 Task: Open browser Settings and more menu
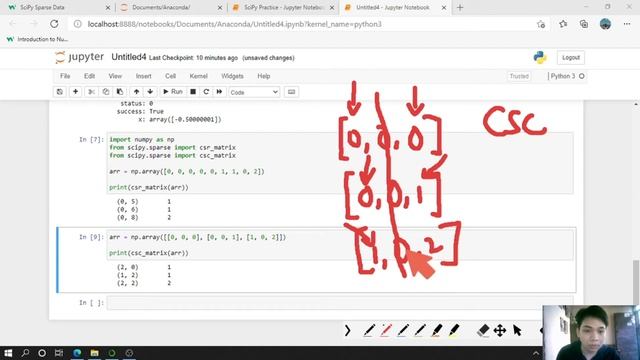coord(627,24)
